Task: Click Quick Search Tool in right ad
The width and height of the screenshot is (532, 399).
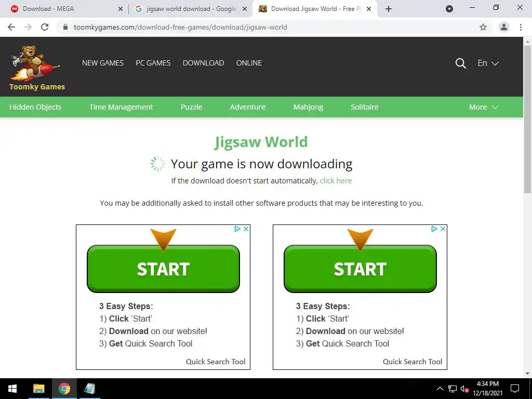Action: pos(412,362)
